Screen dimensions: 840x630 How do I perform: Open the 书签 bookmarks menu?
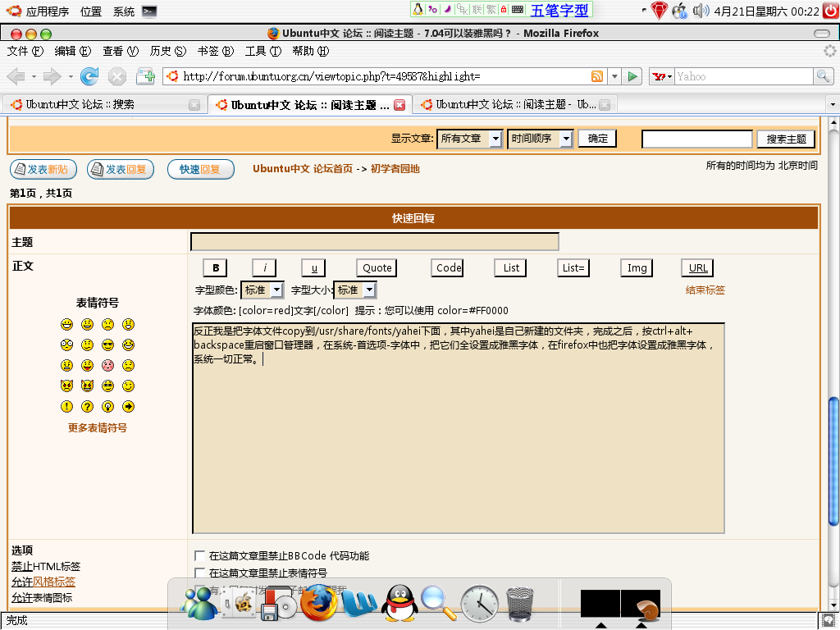(x=216, y=51)
